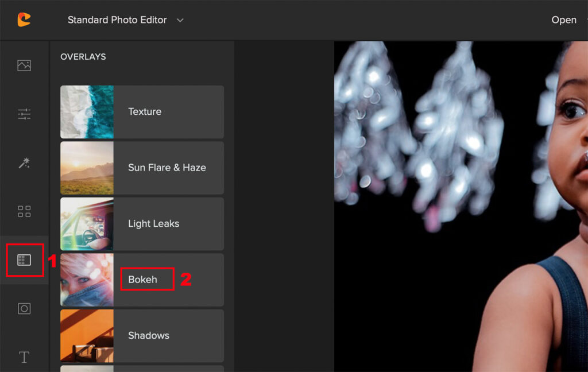588x372 pixels.
Task: Click the Shadows thumbnail image
Action: pos(87,336)
